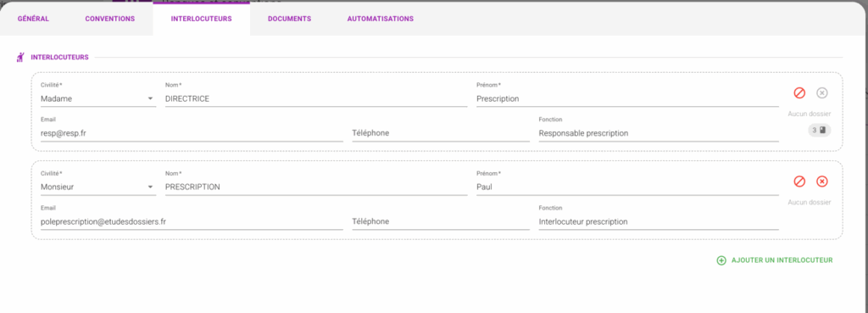The image size is (868, 313).
Task: Click the grey delete icon for DIRECTRICE contact
Action: point(822,93)
